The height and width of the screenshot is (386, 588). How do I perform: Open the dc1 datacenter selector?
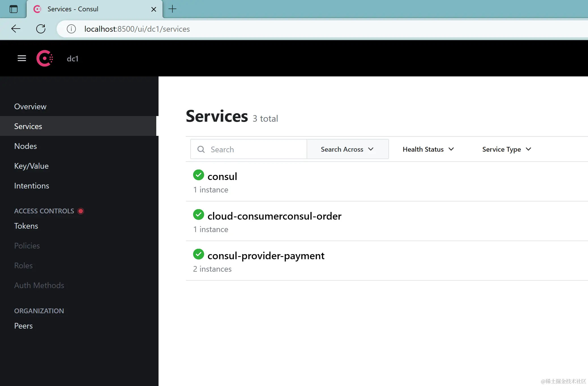tap(72, 59)
